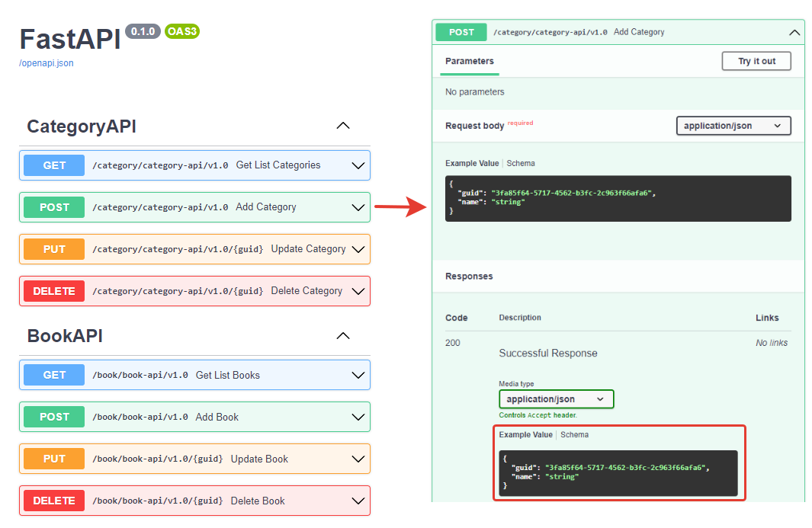The height and width of the screenshot is (528, 812).
Task: Collapse the BookAPI section
Action: pos(343,336)
